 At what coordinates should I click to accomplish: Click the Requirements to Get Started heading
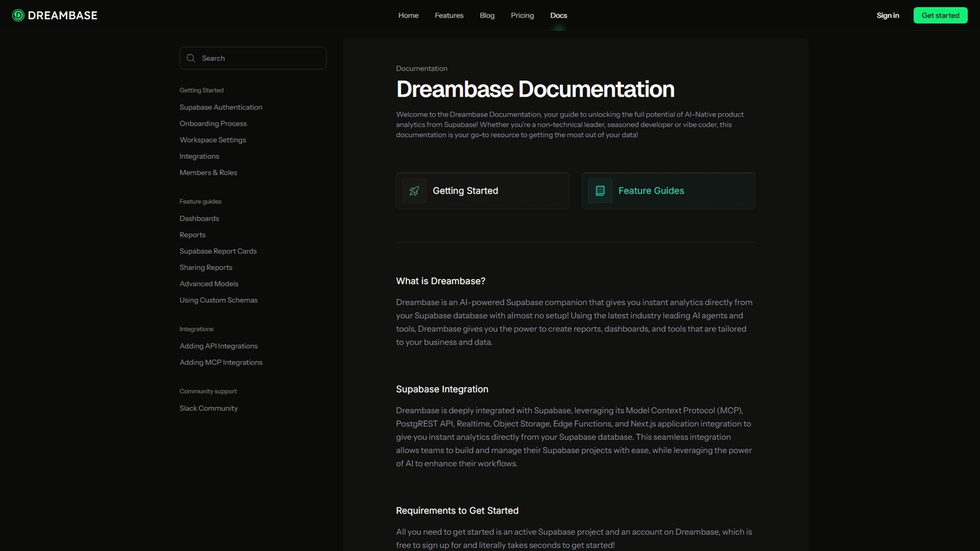(x=457, y=510)
